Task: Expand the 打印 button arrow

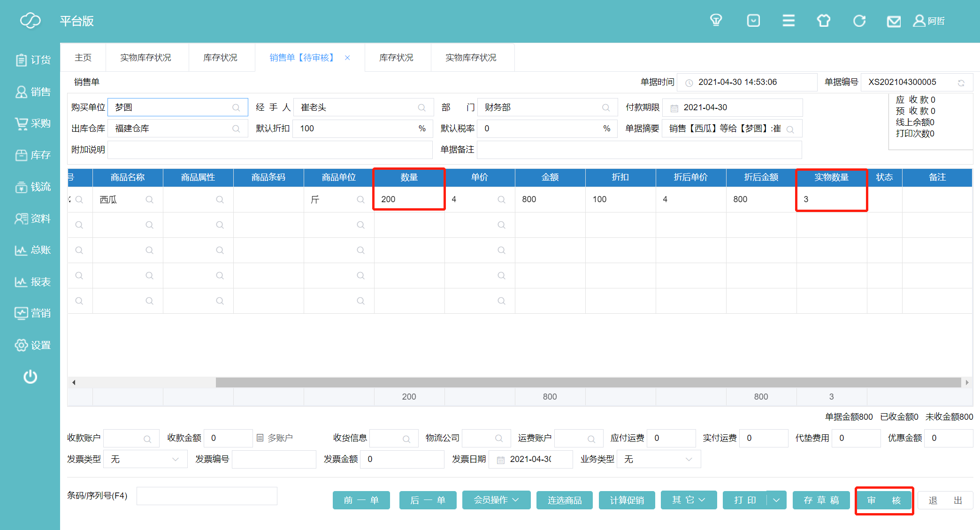Action: point(776,500)
